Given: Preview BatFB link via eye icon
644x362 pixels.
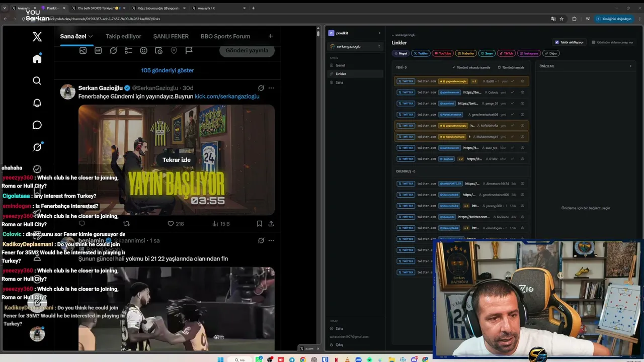Looking at the screenshot, I should point(522,81).
